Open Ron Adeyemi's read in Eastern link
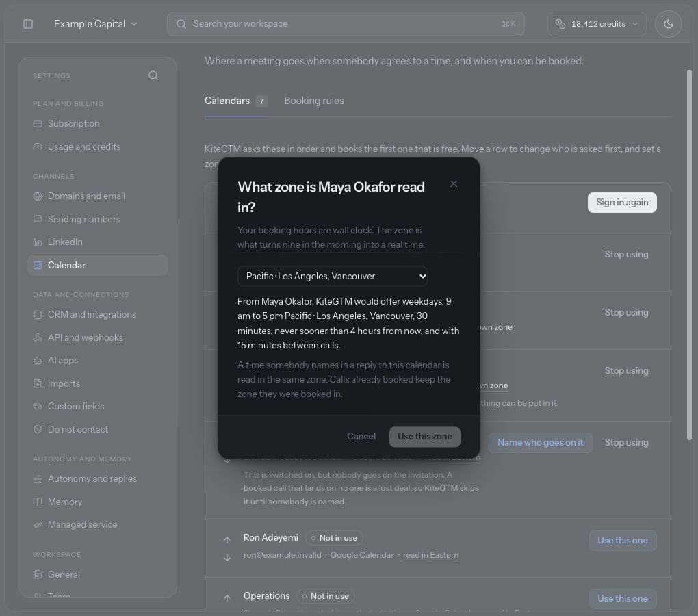This screenshot has width=698, height=616. (x=430, y=556)
